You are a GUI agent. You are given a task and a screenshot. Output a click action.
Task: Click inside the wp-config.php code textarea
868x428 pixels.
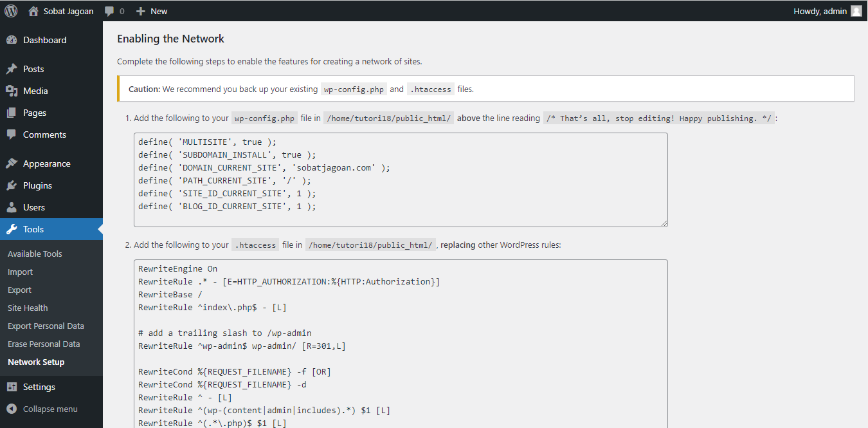pyautogui.click(x=401, y=180)
